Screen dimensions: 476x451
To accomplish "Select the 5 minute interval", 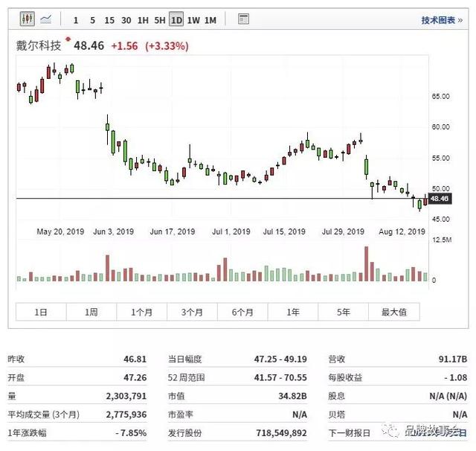I will click(x=92, y=20).
